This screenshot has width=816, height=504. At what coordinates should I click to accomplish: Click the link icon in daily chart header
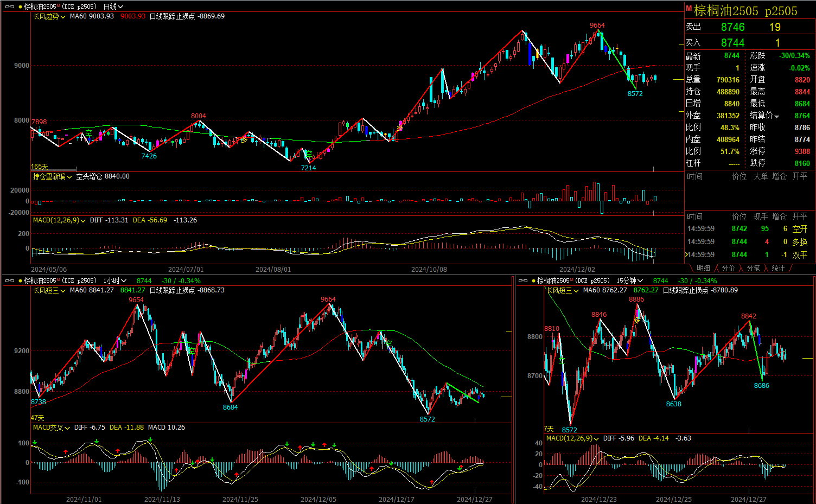(9, 7)
